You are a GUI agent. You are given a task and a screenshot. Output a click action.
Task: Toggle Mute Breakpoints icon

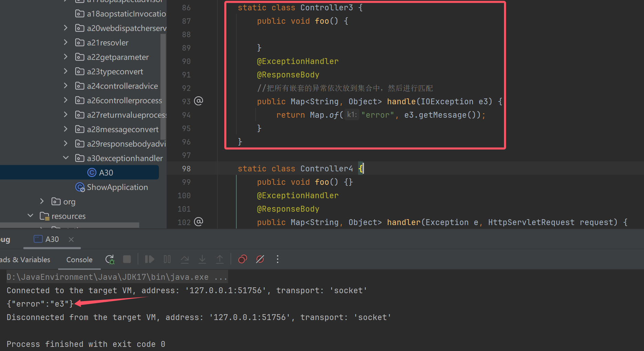(260, 259)
